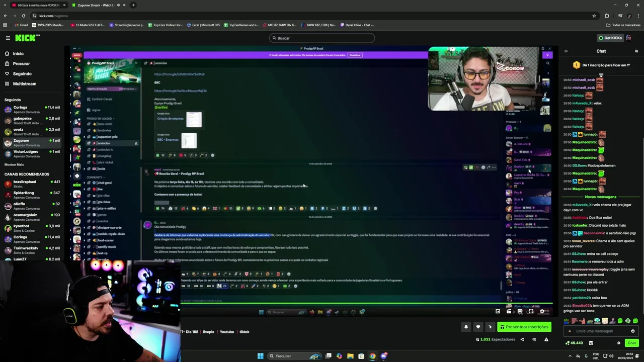Show hidden system tray icons
Viewport: 644px width, 362px height.
click(x=571, y=356)
